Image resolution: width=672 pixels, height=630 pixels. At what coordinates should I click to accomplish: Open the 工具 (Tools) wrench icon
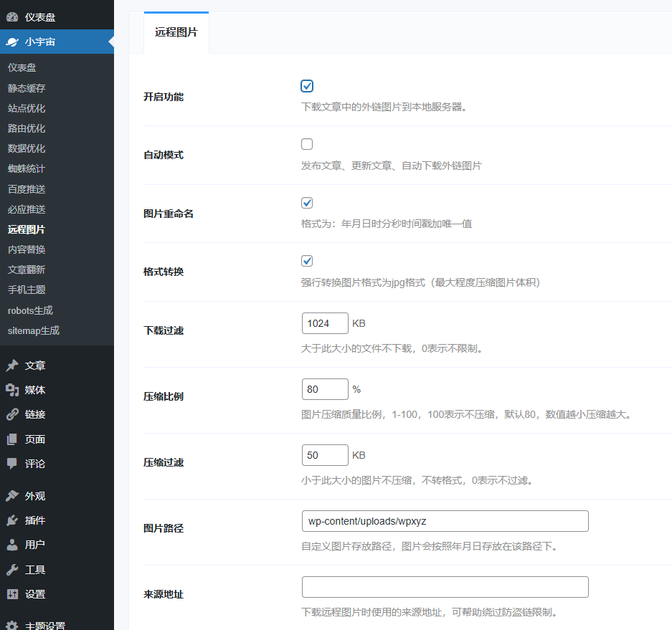tap(12, 568)
